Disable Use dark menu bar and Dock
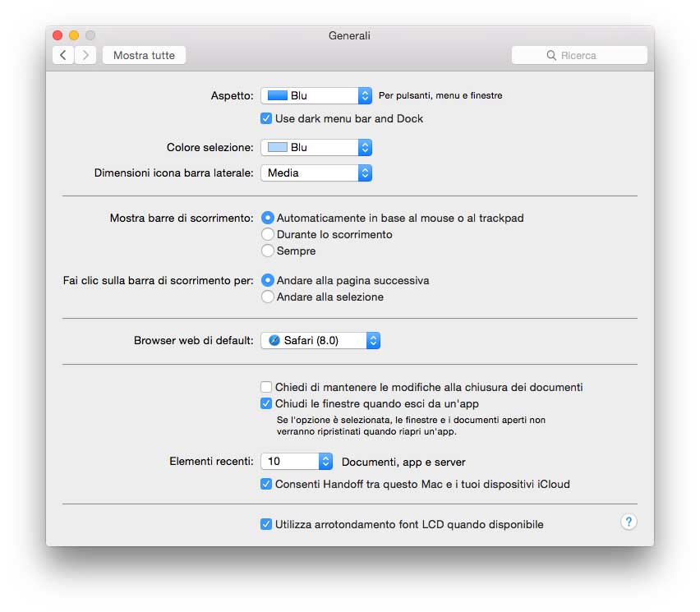Image resolution: width=700 pixels, height=612 pixels. click(x=266, y=118)
